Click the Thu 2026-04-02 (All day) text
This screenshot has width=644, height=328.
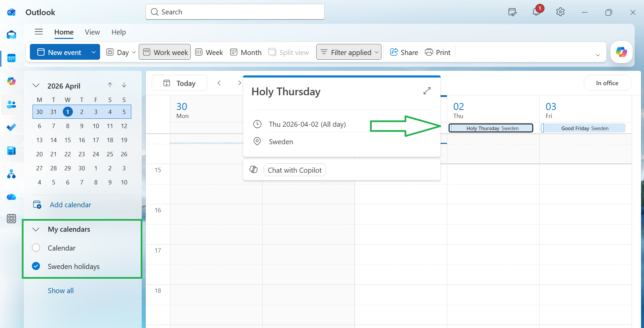tap(307, 124)
